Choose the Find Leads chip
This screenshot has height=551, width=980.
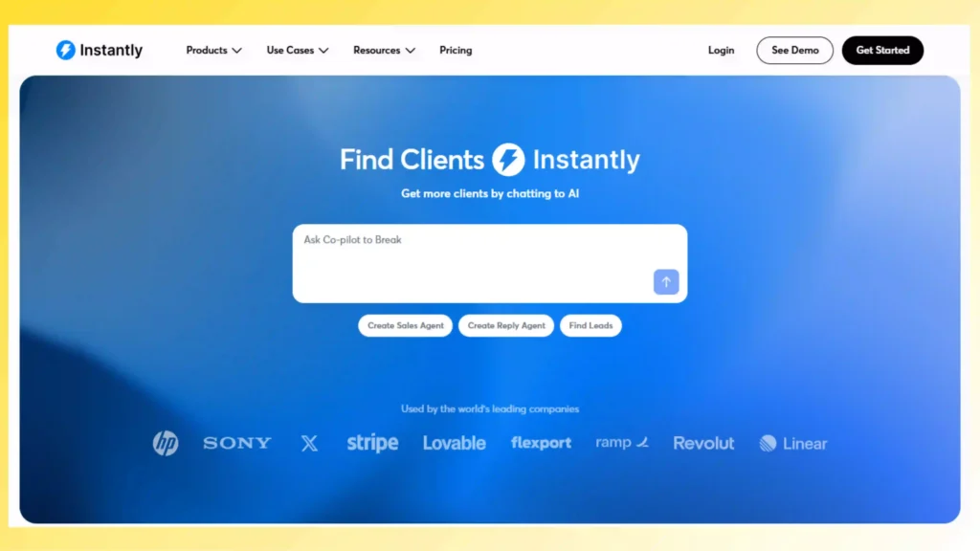(x=590, y=325)
